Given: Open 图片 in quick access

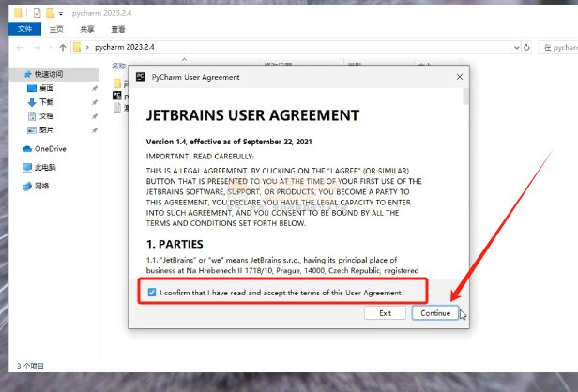Looking at the screenshot, I should [x=47, y=130].
